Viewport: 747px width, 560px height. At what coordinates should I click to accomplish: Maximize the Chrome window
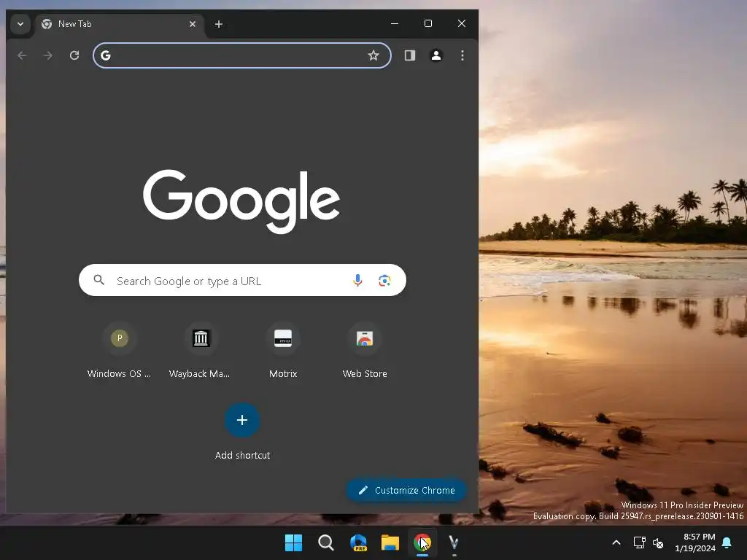[427, 23]
